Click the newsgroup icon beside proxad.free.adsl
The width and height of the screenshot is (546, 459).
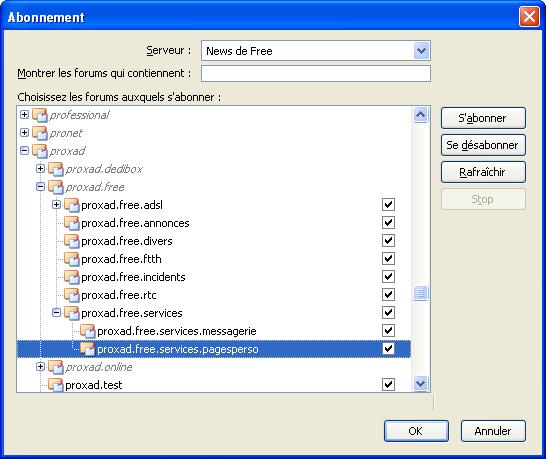tap(72, 205)
